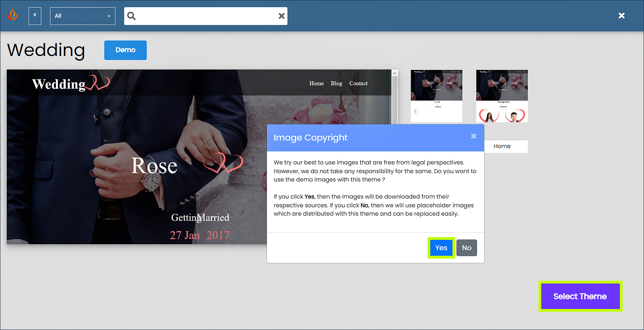Image resolution: width=644 pixels, height=330 pixels.
Task: Focus the theme search input field
Action: pyautogui.click(x=206, y=16)
